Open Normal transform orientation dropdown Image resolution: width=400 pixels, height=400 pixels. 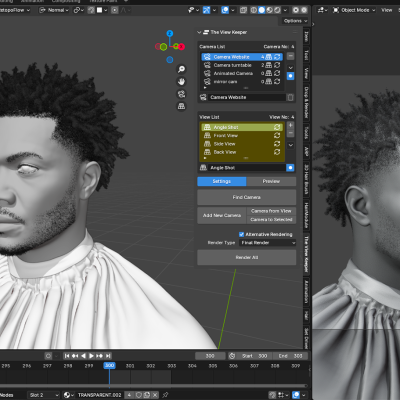click(x=54, y=10)
